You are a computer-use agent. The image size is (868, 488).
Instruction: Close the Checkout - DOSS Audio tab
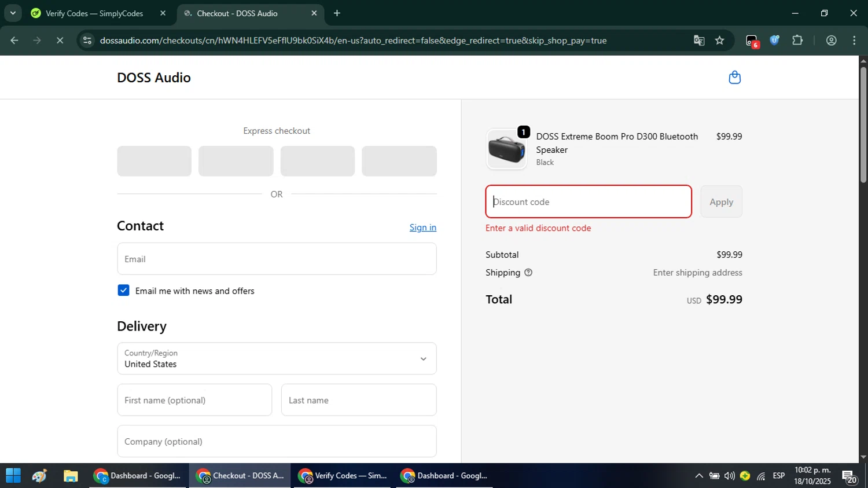pos(314,13)
